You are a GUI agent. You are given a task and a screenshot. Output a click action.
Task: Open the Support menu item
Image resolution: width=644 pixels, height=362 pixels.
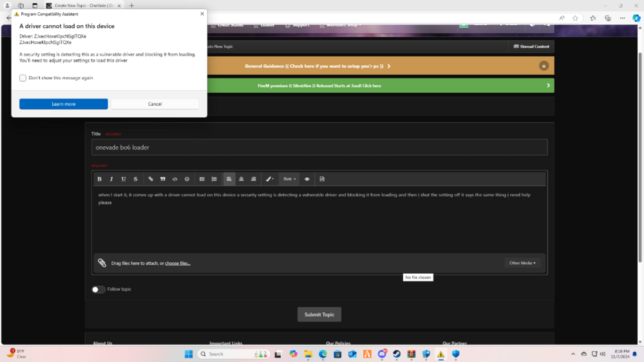point(298,26)
